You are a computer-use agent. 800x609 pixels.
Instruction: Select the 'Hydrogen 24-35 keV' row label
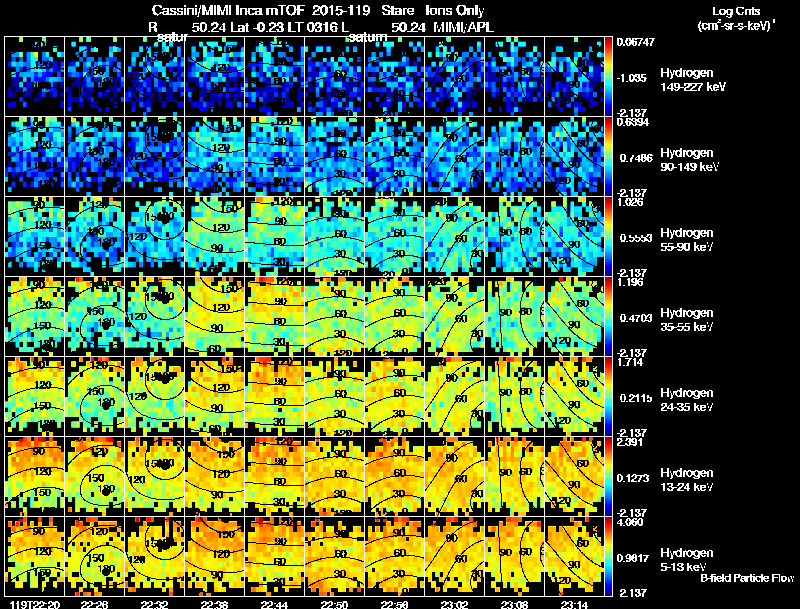[687, 400]
